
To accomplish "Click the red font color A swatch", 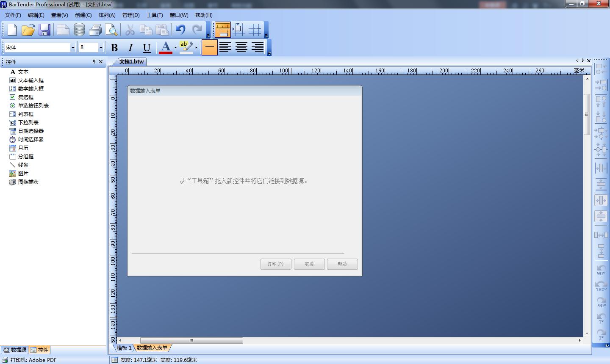I will [166, 47].
